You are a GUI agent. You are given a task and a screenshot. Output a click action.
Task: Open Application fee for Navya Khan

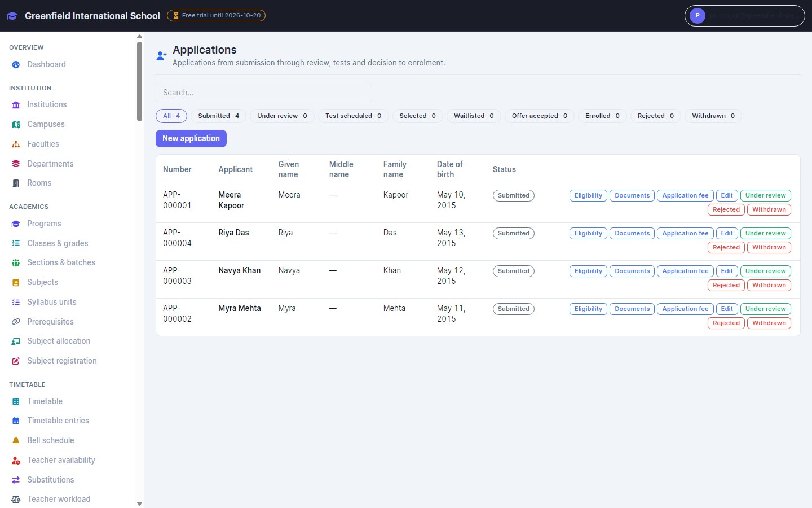[685, 271]
